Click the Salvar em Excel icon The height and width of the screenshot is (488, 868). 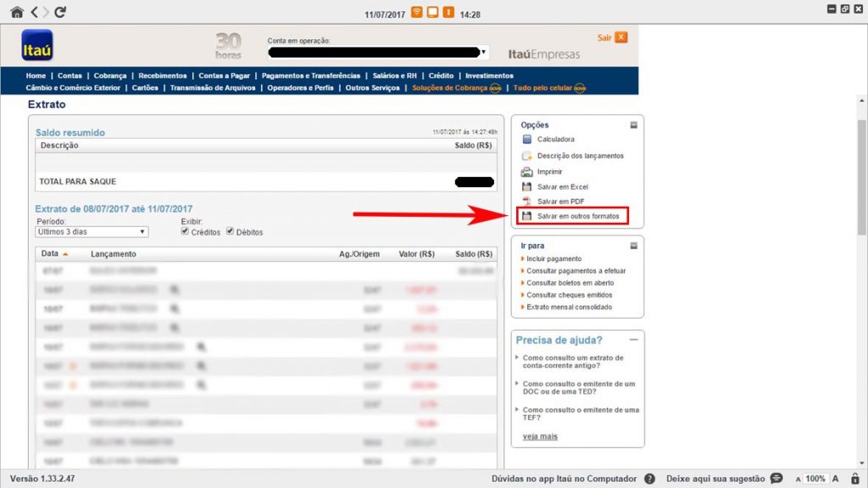pos(526,186)
